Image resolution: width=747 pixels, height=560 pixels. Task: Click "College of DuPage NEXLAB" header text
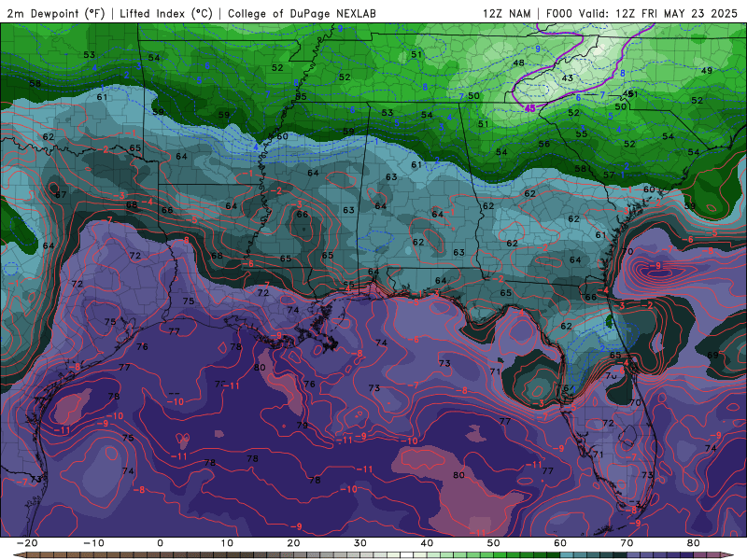(302, 13)
